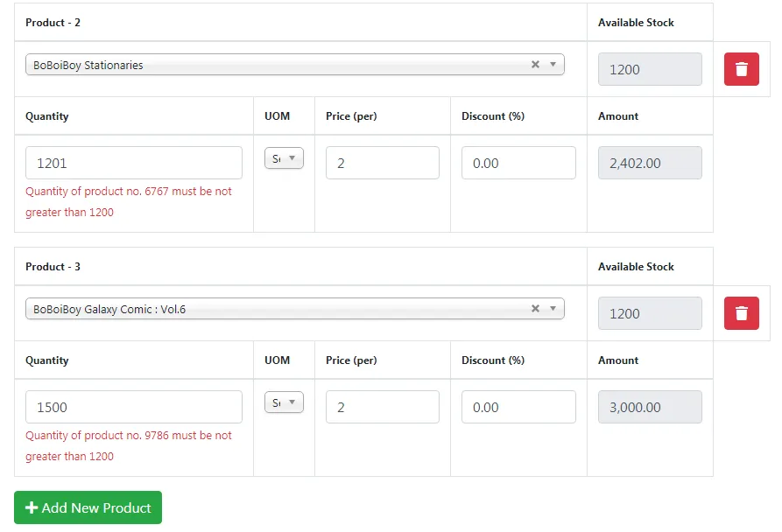Viewport: 782px width, 532px height.
Task: Click Product 2 price per unit field
Action: click(x=382, y=163)
